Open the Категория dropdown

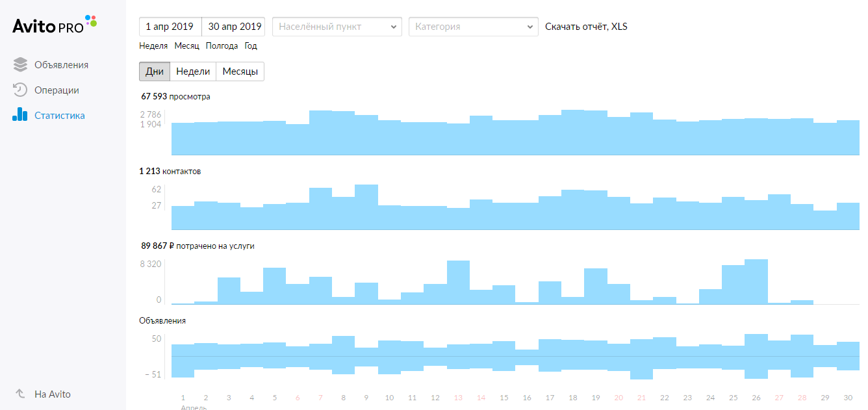click(x=473, y=27)
